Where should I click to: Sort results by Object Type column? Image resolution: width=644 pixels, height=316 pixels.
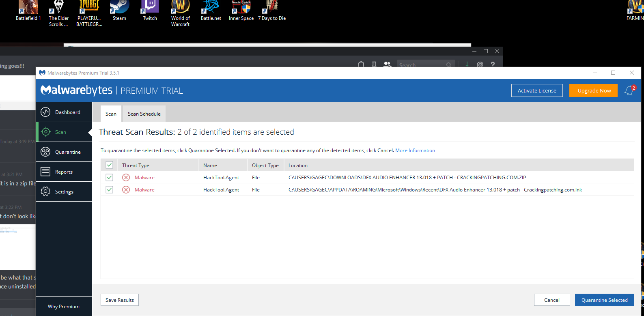[265, 166]
